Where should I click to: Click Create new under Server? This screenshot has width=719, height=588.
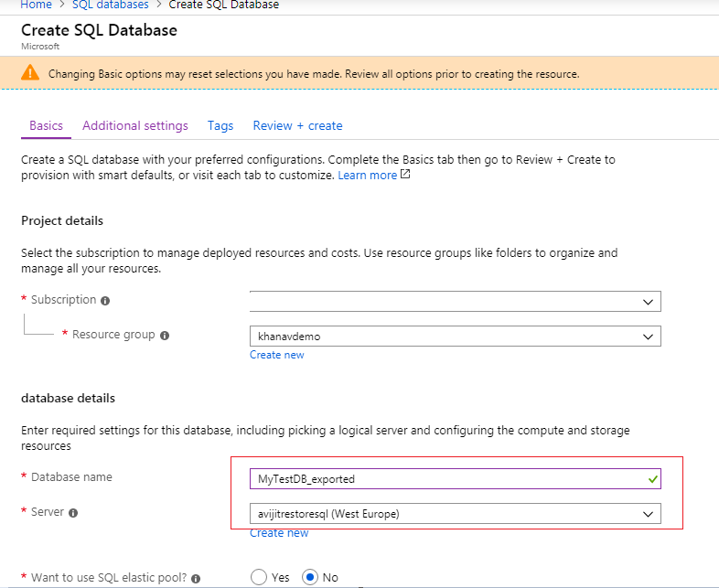[x=279, y=533]
